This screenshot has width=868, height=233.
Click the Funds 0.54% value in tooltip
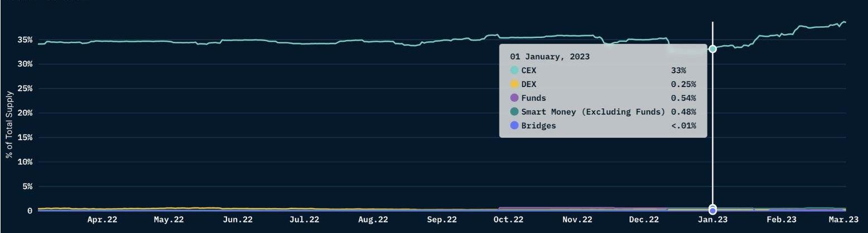pos(683,98)
